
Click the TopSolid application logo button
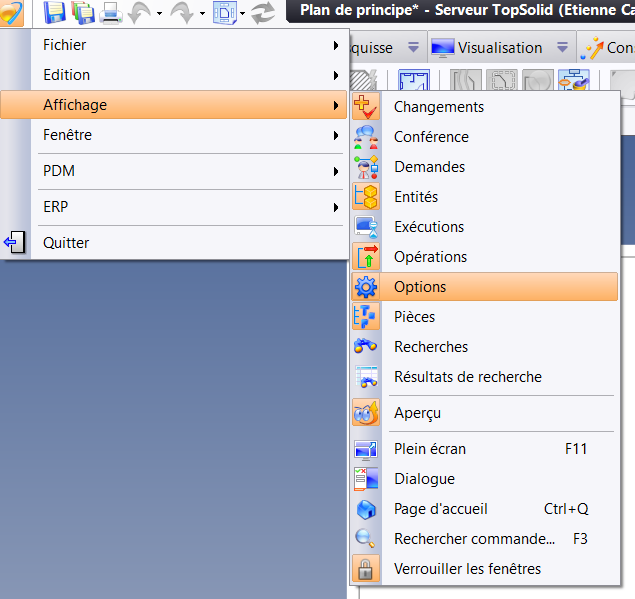coord(11,12)
